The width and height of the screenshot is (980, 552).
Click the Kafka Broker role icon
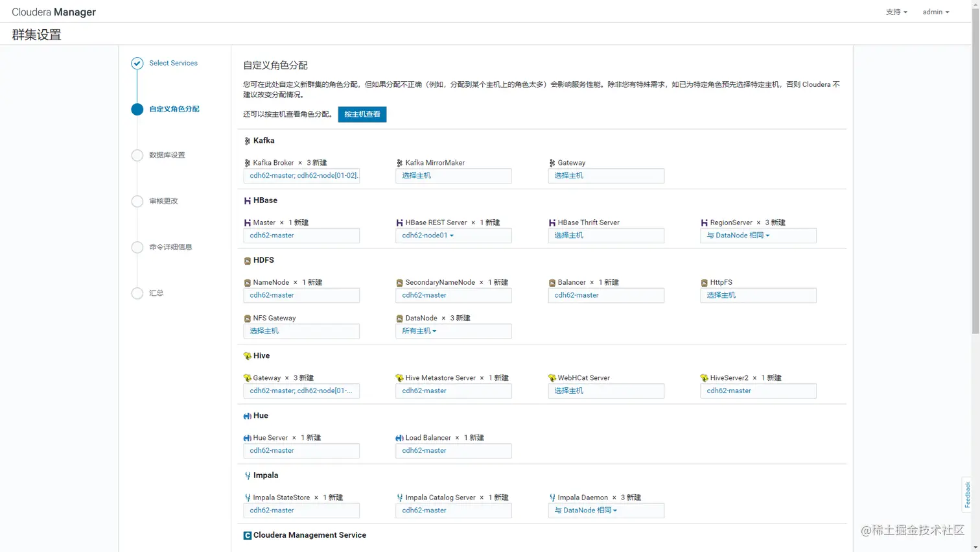coord(247,163)
